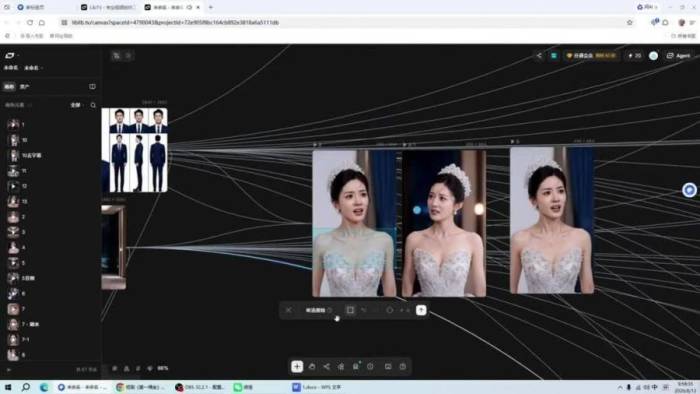Screen dimensions: 700x394
Task: Click the image icon in the bottom toolbar
Action: coord(388,366)
